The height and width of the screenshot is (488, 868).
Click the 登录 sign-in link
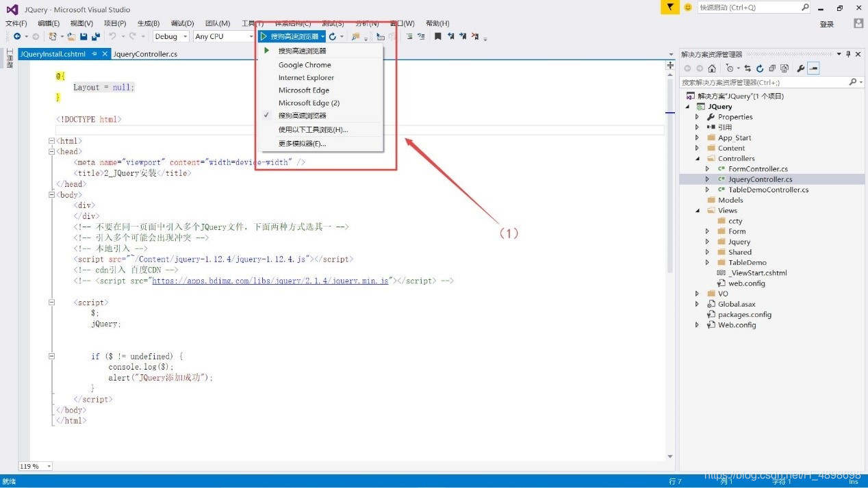tap(827, 24)
